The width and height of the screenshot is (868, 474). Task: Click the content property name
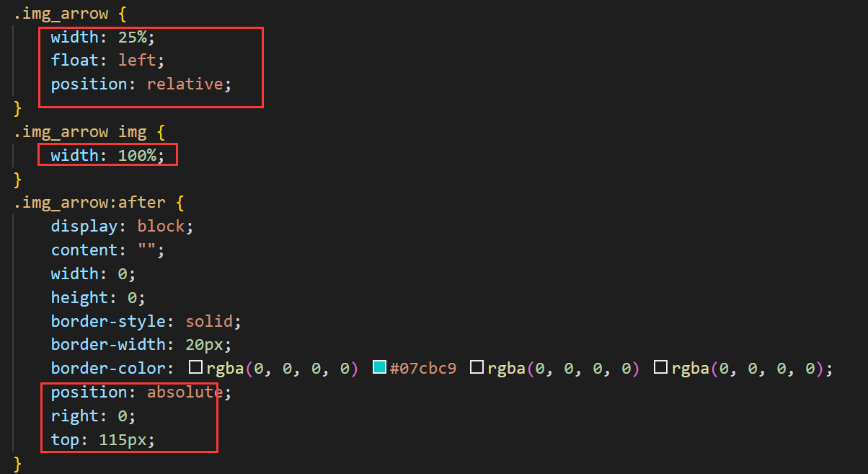(84, 250)
